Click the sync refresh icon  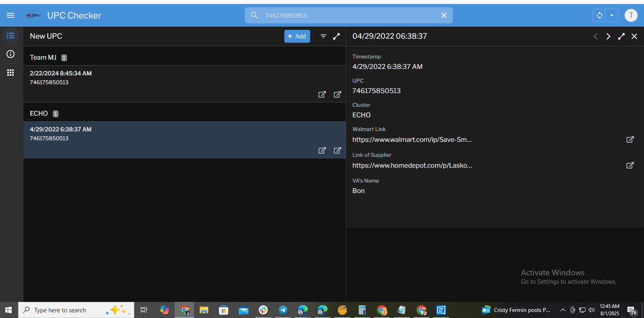600,15
